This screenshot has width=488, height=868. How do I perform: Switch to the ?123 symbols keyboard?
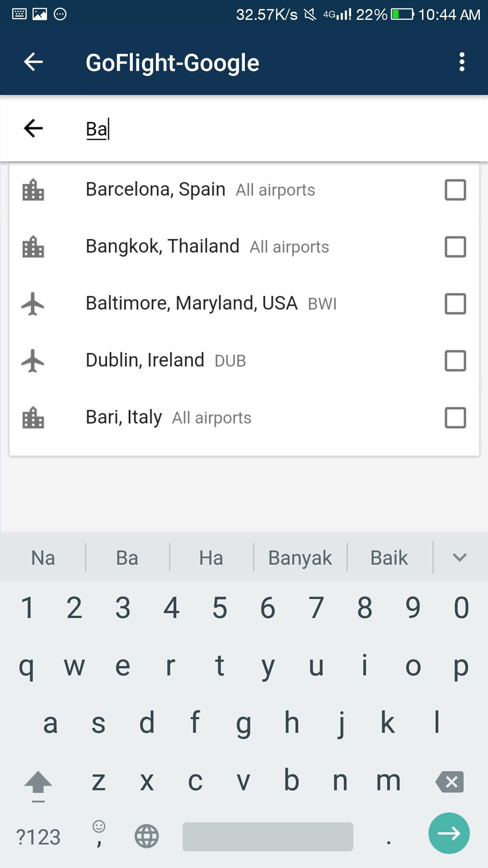pyautogui.click(x=38, y=837)
